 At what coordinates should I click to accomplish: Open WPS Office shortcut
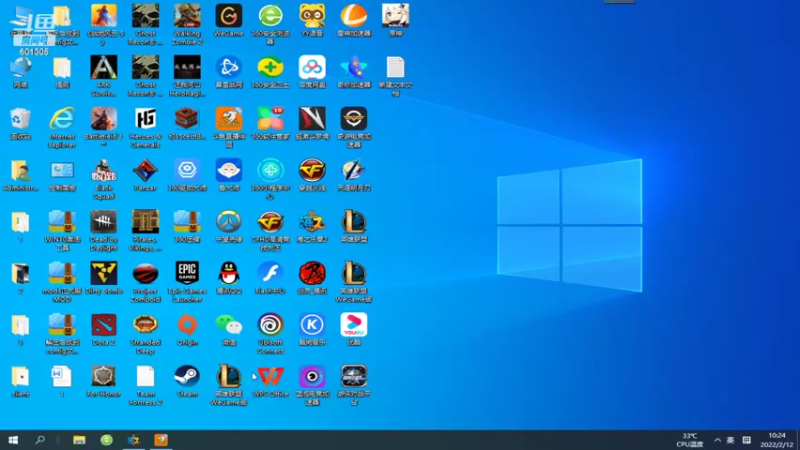point(270,381)
